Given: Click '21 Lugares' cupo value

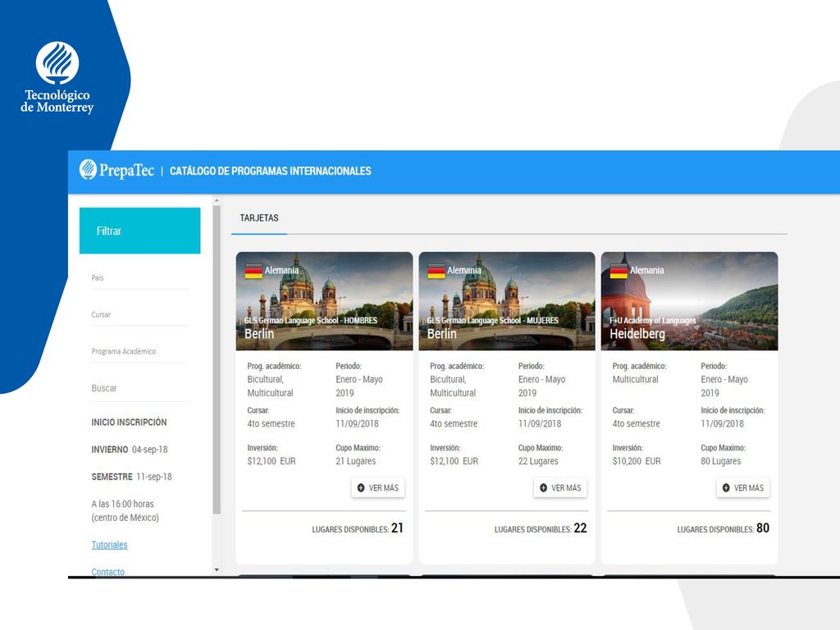Looking at the screenshot, I should [356, 461].
